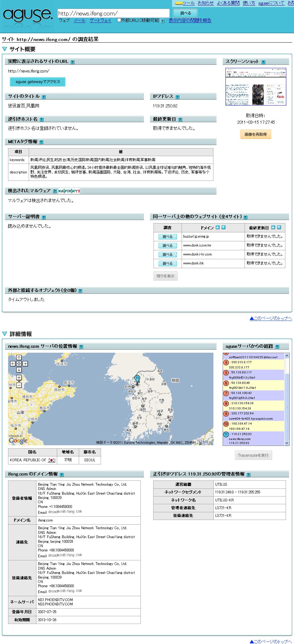Pan the map left
Viewport: 294px width, 644px height.
pos(13,364)
